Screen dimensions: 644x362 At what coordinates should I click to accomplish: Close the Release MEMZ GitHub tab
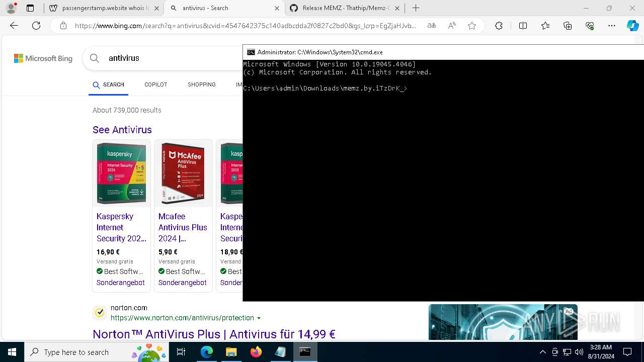(x=398, y=8)
